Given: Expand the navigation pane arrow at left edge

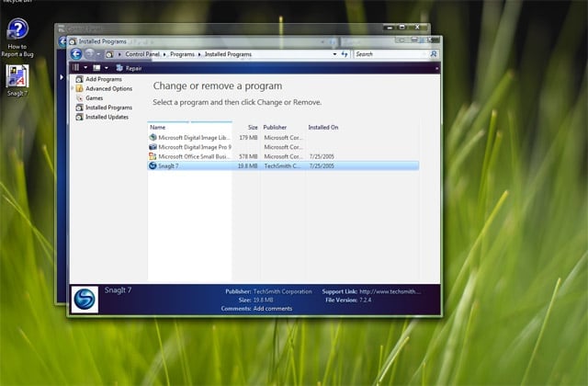Looking at the screenshot, I should [x=62, y=77].
